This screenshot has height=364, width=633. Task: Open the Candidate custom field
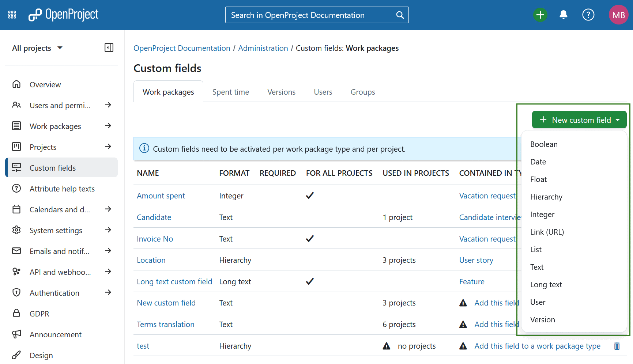coord(154,217)
